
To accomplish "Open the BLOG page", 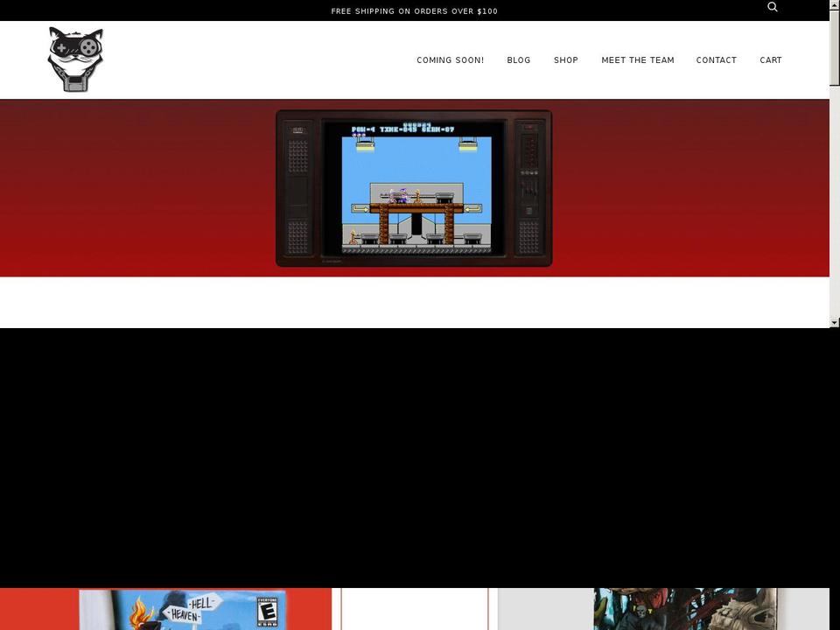I will 519,60.
